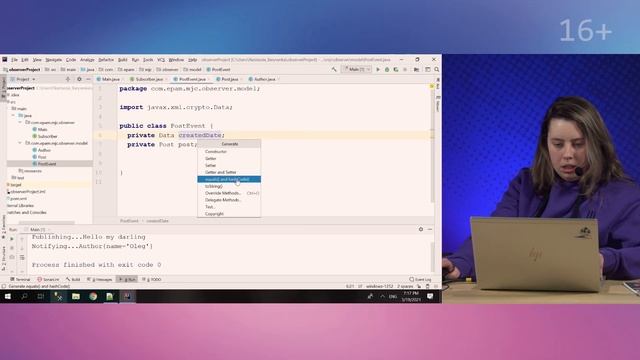
Task: Open the Tools menu
Action: click(148, 60)
